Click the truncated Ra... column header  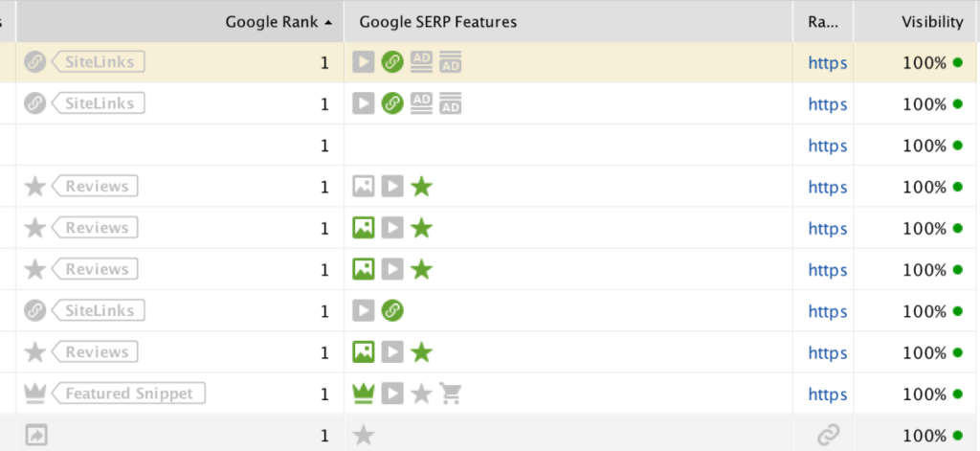click(823, 22)
